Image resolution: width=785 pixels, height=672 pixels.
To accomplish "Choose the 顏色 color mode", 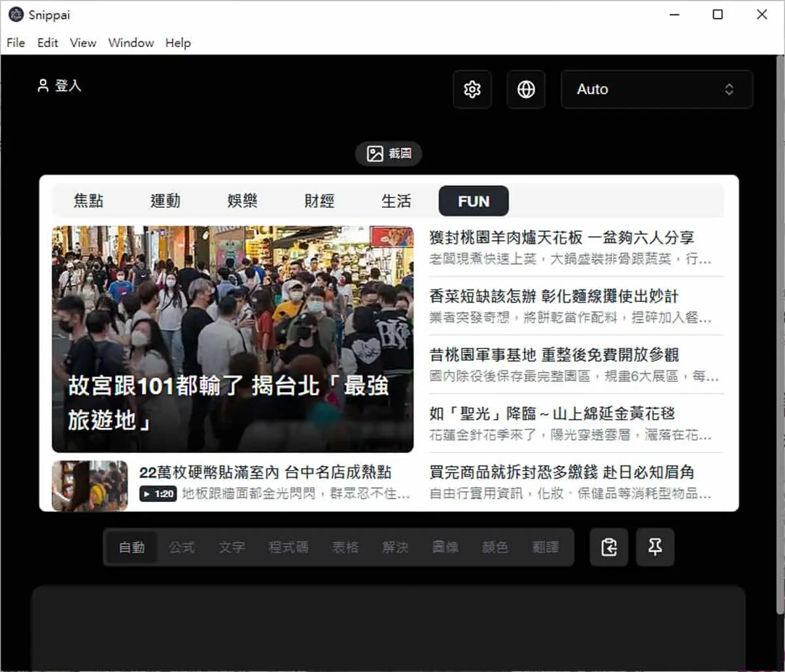I will pyautogui.click(x=495, y=547).
